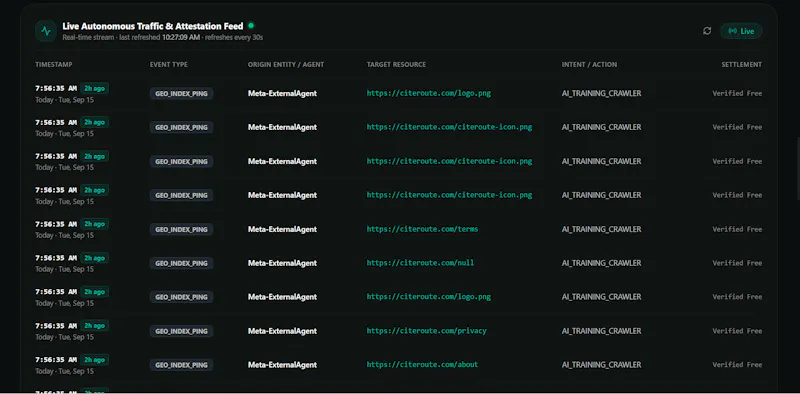Image resolution: width=800 pixels, height=394 pixels.
Task: Click AI_TRAINING_CRAWLER in the /terms row
Action: pos(602,229)
